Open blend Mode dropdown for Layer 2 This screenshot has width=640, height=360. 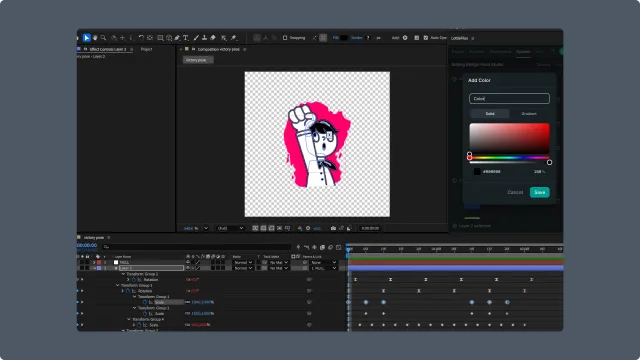(242, 268)
